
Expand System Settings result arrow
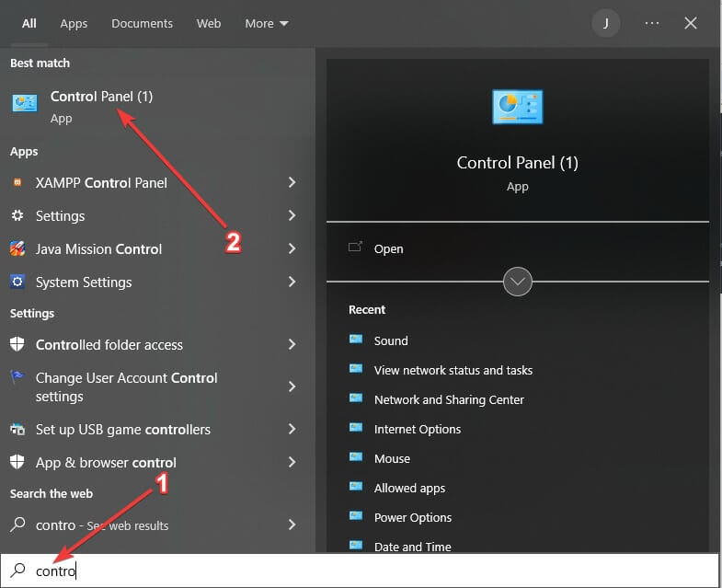click(292, 282)
